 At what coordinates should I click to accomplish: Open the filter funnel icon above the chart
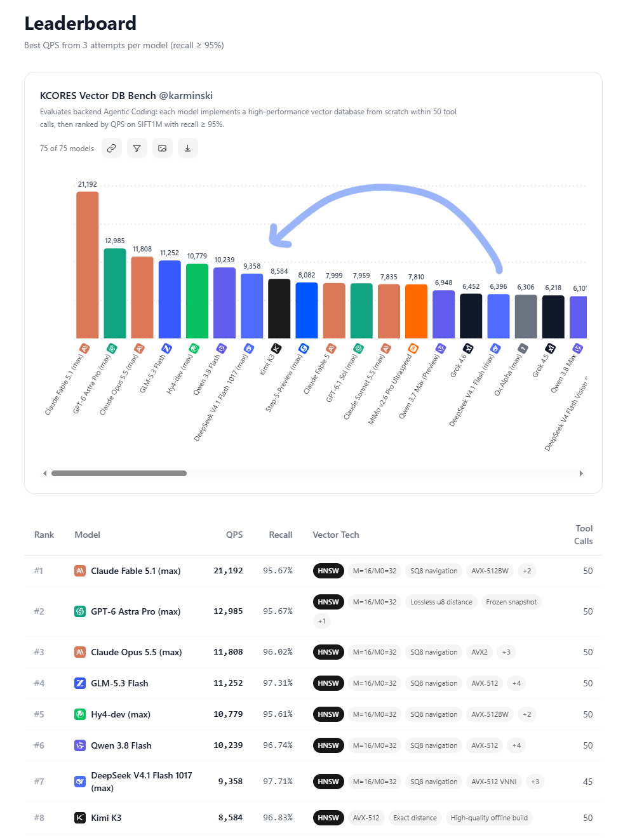[x=137, y=148]
